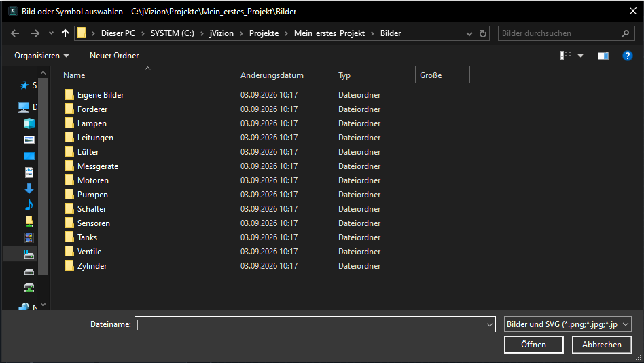Image resolution: width=644 pixels, height=363 pixels.
Task: Click folder icon next to Pumpen
Action: [x=69, y=195]
